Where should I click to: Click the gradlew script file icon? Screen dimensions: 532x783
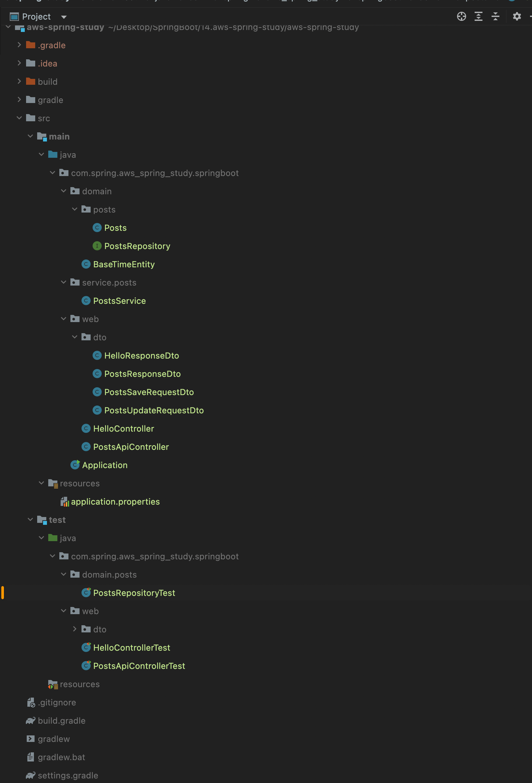(31, 739)
